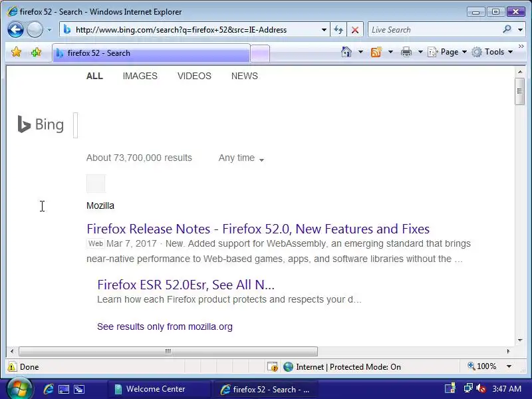This screenshot has height=399, width=532.
Task: Click 'About 73,700,000 results' text
Action: pos(139,158)
